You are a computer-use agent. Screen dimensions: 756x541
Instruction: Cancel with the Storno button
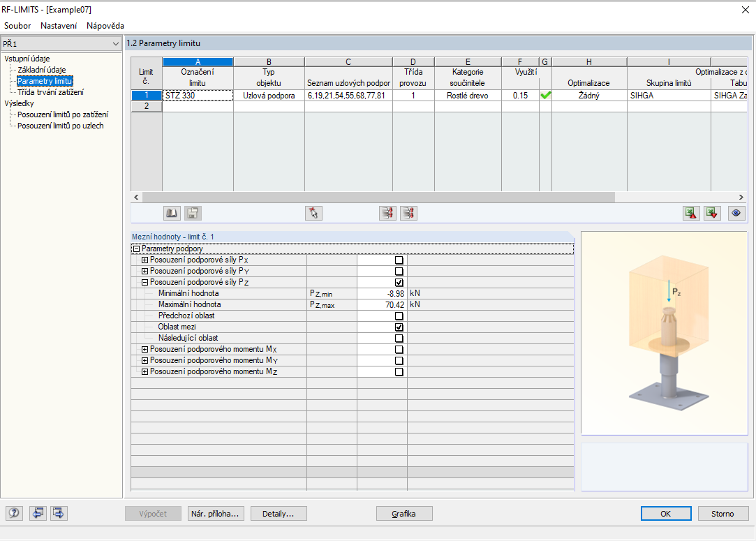click(722, 514)
